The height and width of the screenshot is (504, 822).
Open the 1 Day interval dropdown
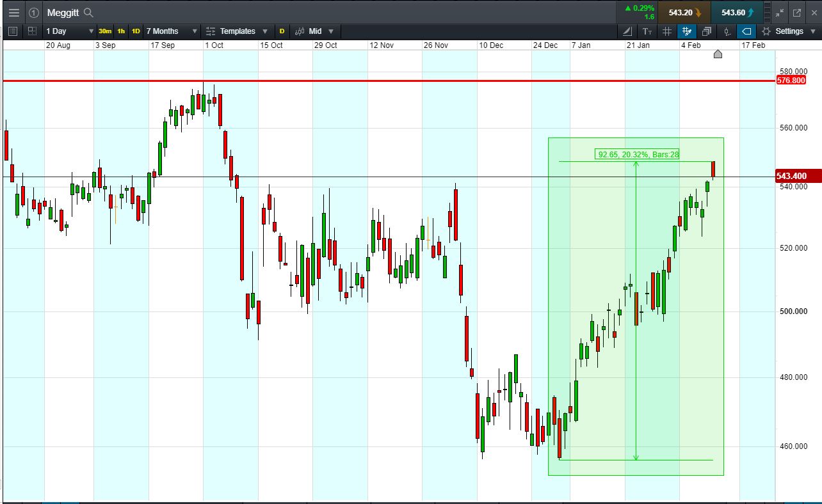[70, 31]
